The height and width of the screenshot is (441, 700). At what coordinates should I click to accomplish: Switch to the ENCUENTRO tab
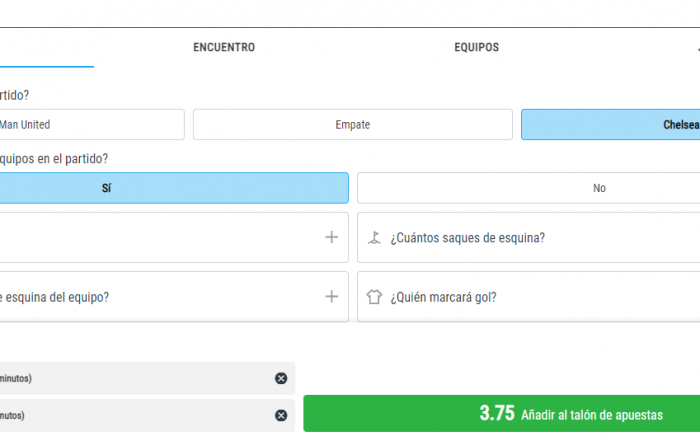[224, 47]
